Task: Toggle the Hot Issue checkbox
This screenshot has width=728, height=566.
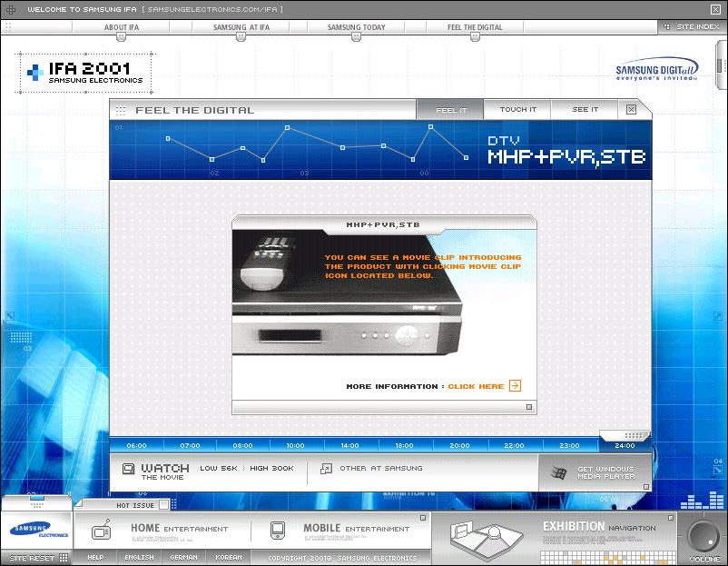Action: point(163,504)
